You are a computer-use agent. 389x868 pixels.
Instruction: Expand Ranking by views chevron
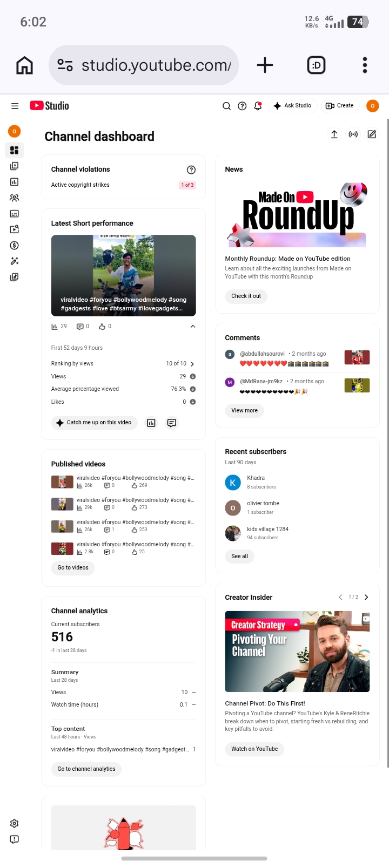pos(193,364)
